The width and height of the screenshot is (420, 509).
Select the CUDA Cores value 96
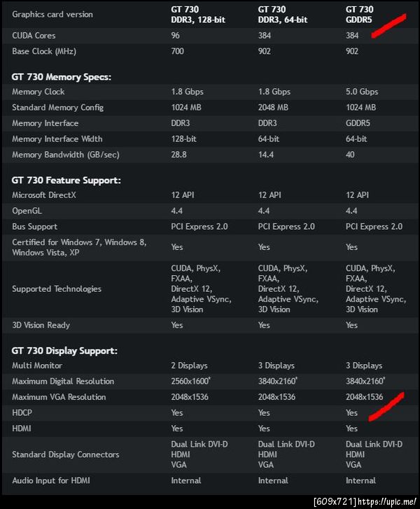[176, 35]
